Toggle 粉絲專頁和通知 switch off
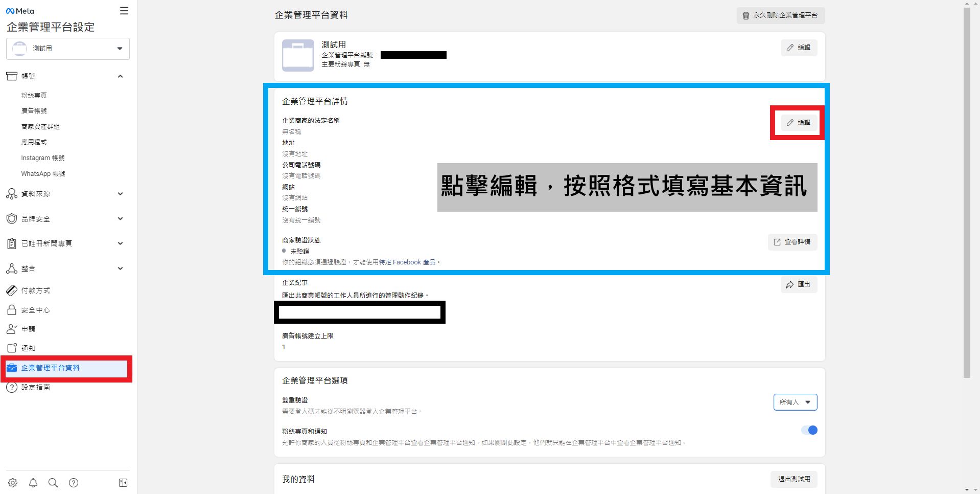Image resolution: width=980 pixels, height=494 pixels. (x=809, y=430)
